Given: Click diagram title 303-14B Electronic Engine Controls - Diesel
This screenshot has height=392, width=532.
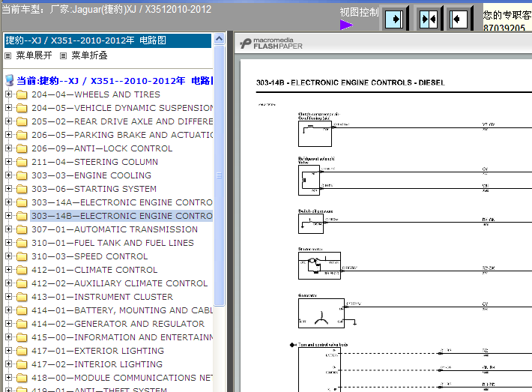Looking at the screenshot, I should [x=350, y=82].
